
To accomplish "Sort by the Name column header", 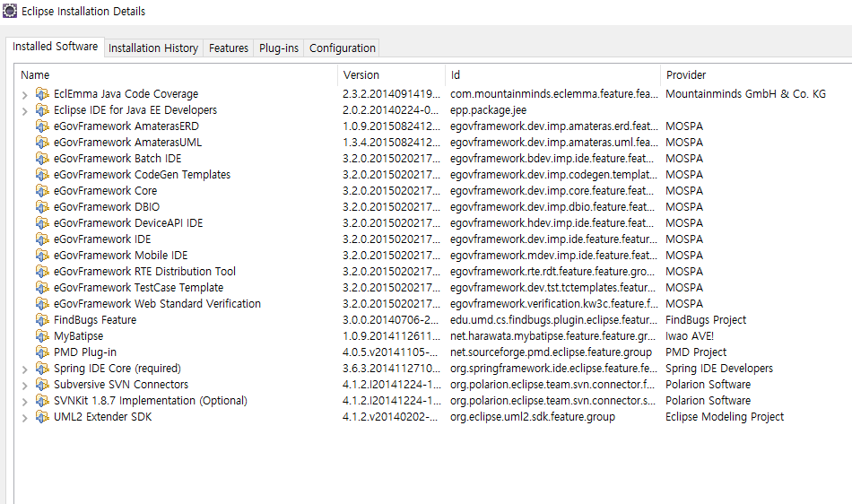I will [x=176, y=75].
